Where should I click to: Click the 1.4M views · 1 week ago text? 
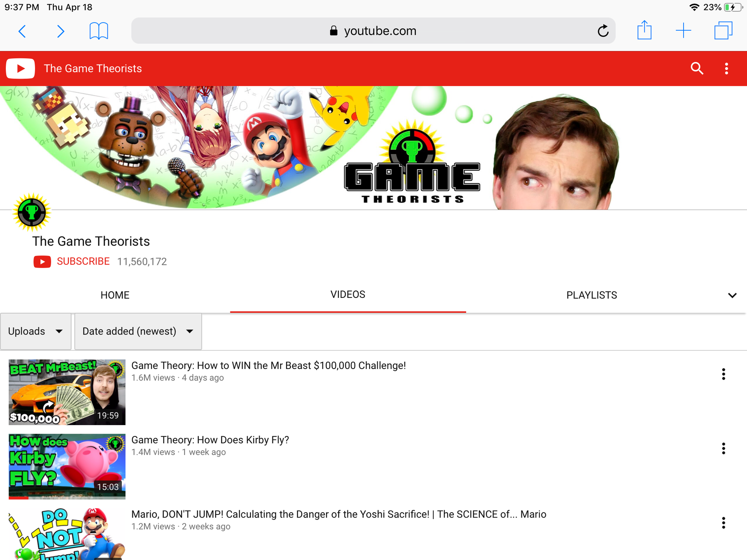coord(179,452)
